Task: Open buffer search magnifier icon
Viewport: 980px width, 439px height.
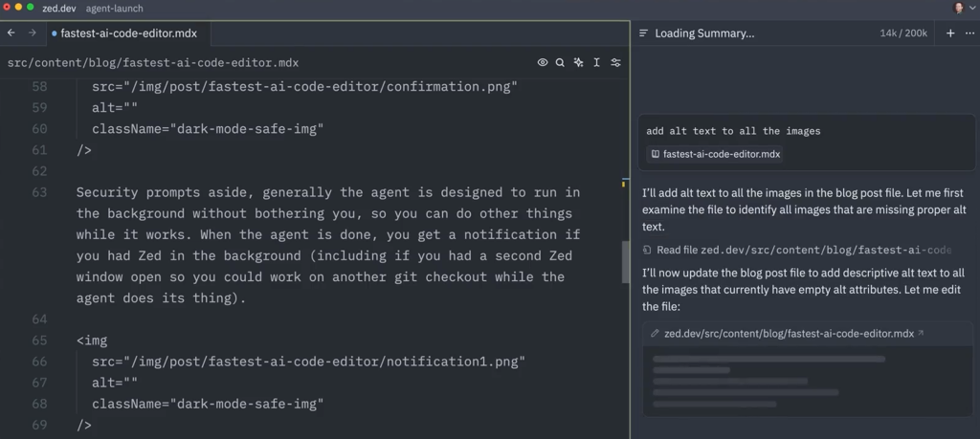Action: 561,62
